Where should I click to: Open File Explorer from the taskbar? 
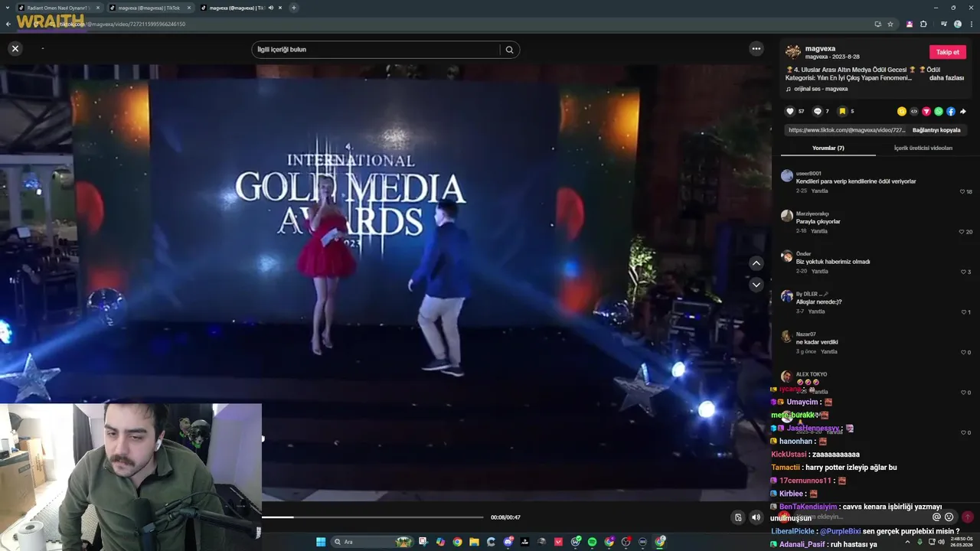coord(474,542)
